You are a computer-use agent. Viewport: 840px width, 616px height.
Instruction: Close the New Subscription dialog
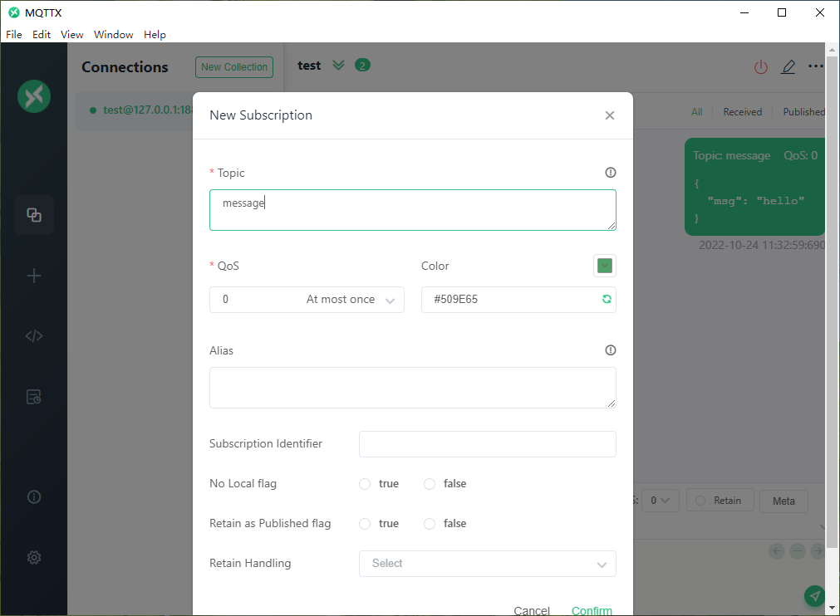tap(610, 115)
